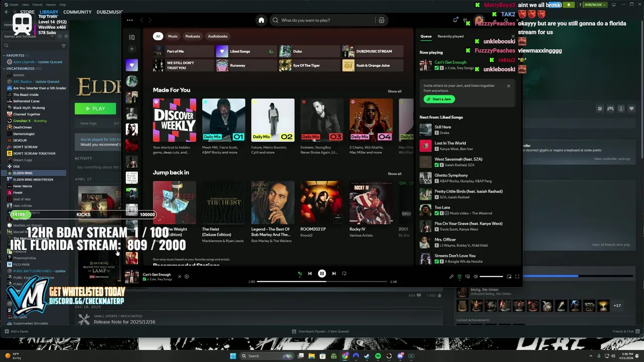The width and height of the screenshot is (644, 362).
Task: Toggle lyrics microphone icon in player bar
Action: [451, 277]
